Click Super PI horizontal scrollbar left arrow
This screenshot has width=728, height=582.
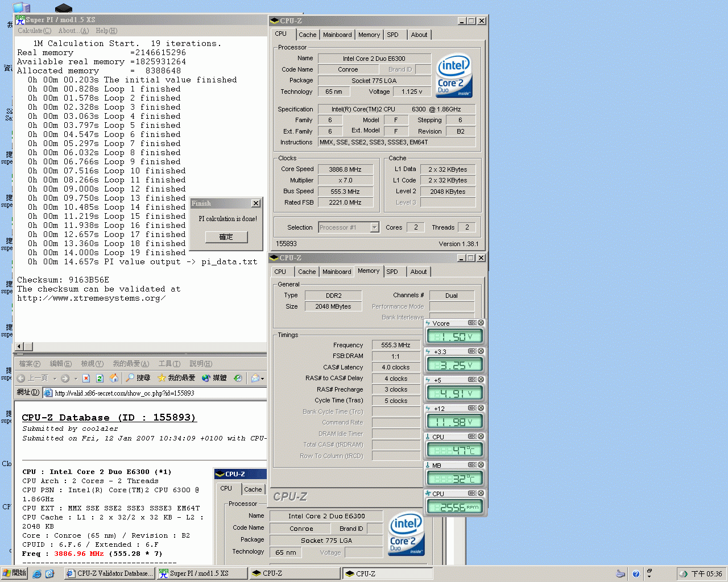(19, 346)
